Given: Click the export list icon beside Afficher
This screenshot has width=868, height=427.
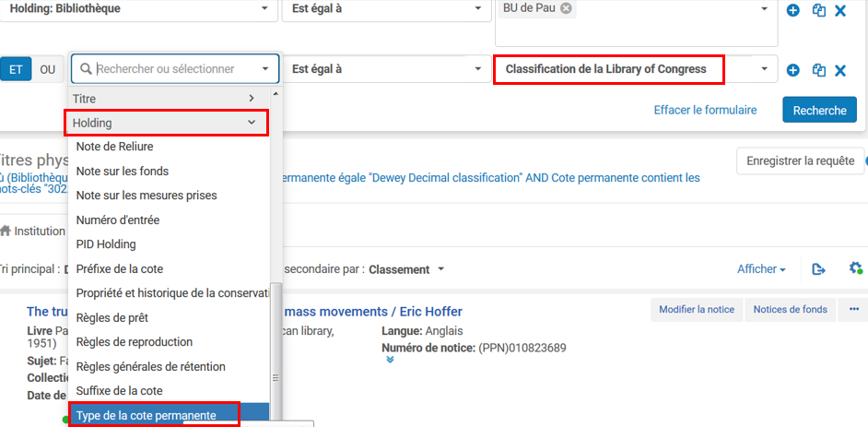Looking at the screenshot, I should point(818,269).
